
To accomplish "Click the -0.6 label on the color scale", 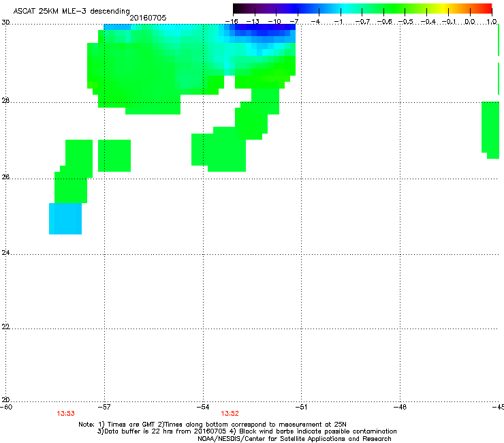I will [384, 22].
